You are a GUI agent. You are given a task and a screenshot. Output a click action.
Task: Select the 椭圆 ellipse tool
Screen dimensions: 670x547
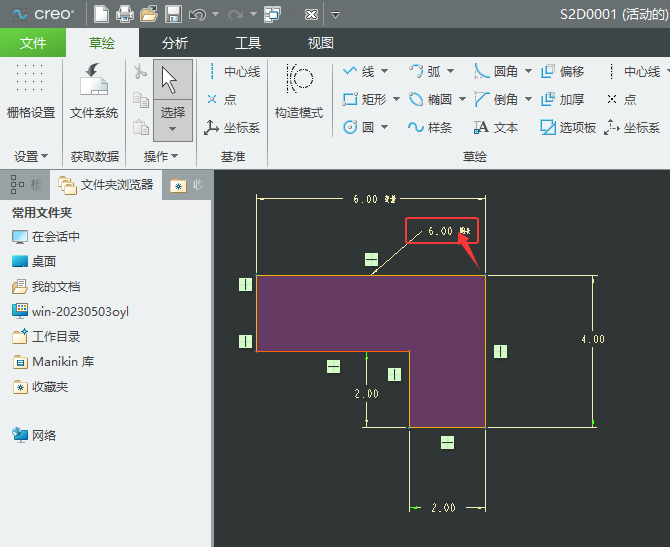click(x=430, y=100)
